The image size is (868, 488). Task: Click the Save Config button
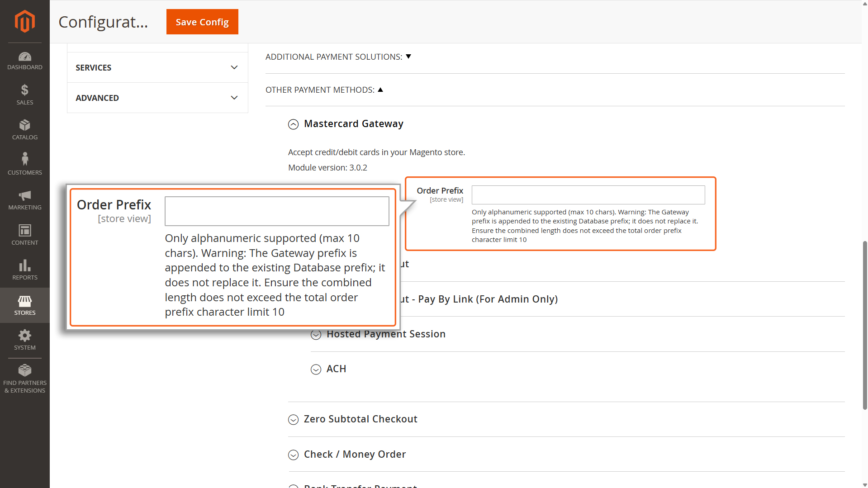point(202,22)
